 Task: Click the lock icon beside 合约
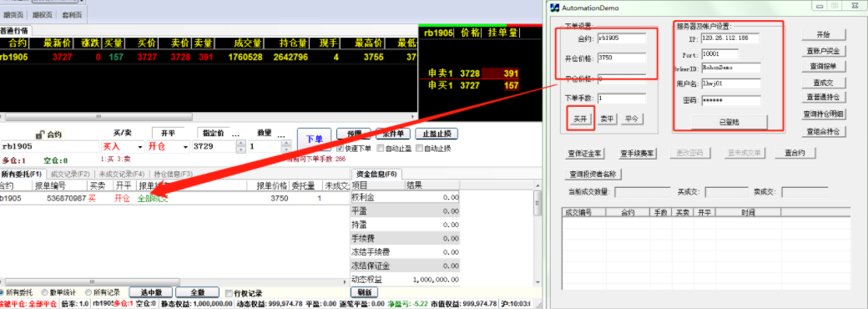(x=39, y=134)
